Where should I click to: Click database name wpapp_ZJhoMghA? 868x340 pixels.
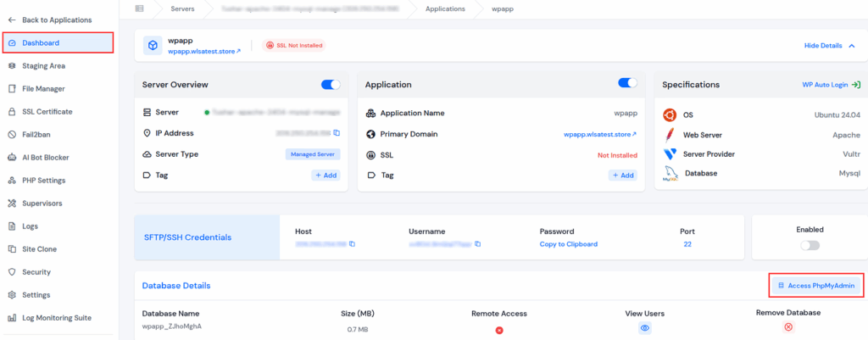pyautogui.click(x=172, y=326)
